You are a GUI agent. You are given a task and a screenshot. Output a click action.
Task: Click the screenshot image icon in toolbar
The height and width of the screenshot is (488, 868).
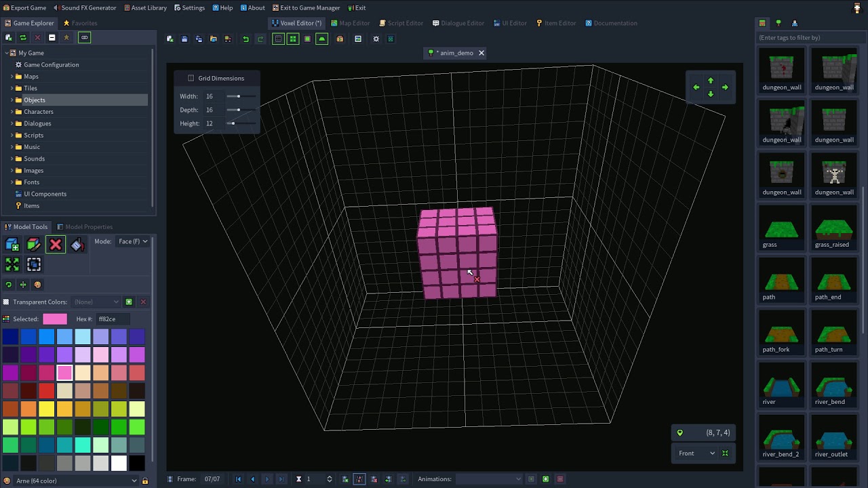[358, 39]
